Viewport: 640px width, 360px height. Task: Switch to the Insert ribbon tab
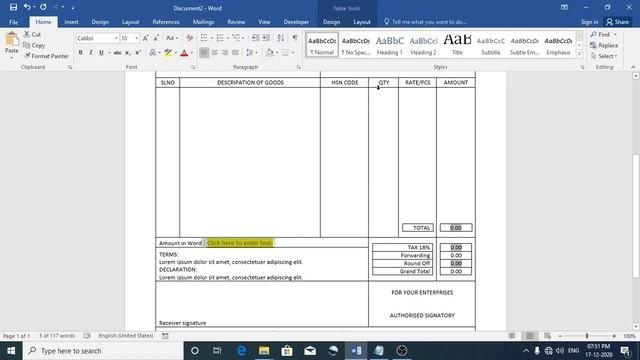click(x=71, y=22)
